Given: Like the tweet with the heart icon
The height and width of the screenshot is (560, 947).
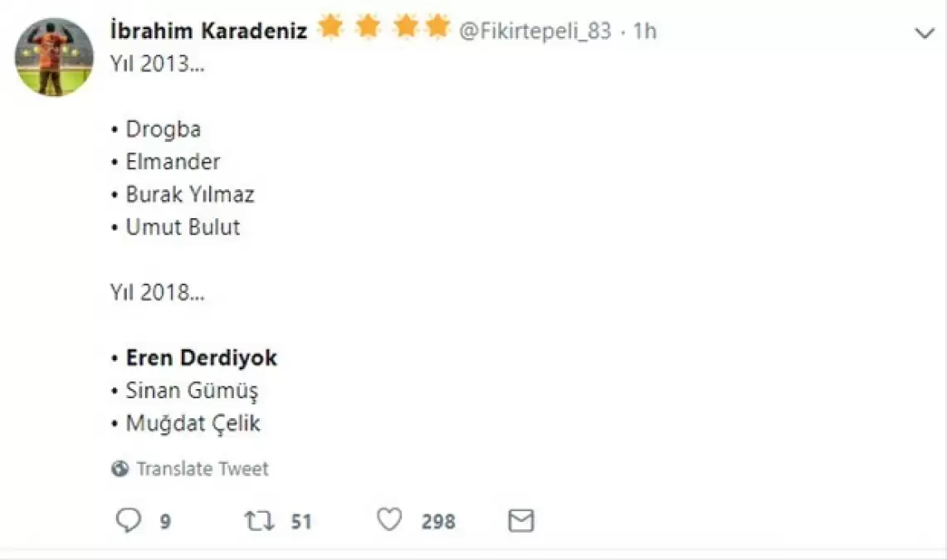Looking at the screenshot, I should (x=389, y=520).
